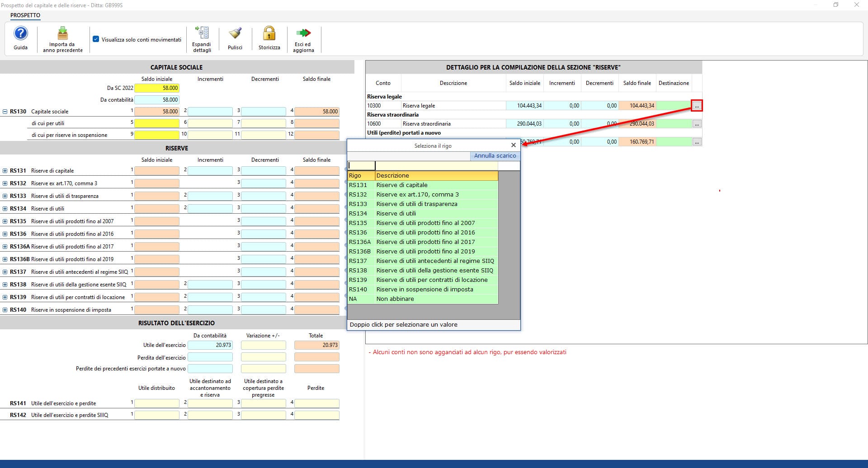Screen dimensions: 868x468
Task: Expand RS140 Riserve in sospensione di imposta
Action: (5, 310)
